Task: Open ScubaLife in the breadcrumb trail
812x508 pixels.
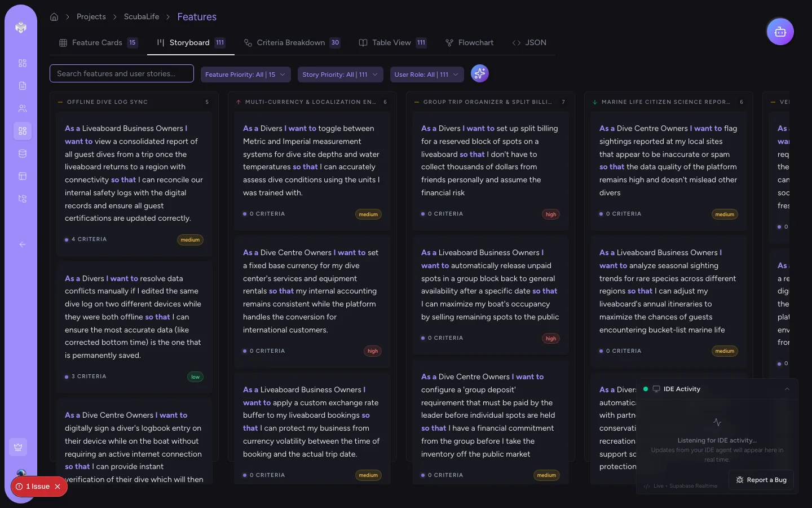Action: [x=142, y=17]
